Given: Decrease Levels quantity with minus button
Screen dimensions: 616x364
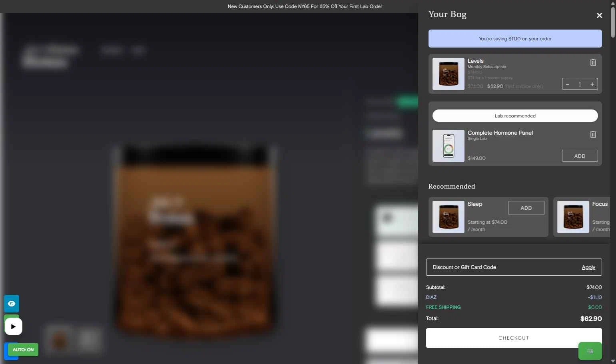Looking at the screenshot, I should click(x=568, y=84).
